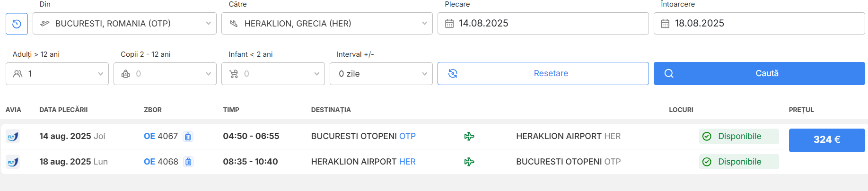This screenshot has width=868, height=191.
Task: Click luggage icon next to flight OE 4068
Action: (188, 162)
